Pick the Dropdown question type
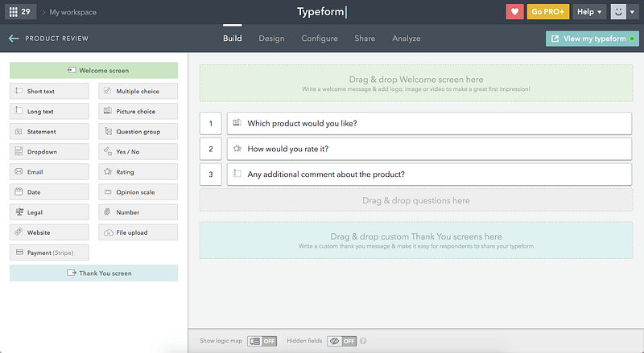The height and width of the screenshot is (353, 644). [x=49, y=151]
